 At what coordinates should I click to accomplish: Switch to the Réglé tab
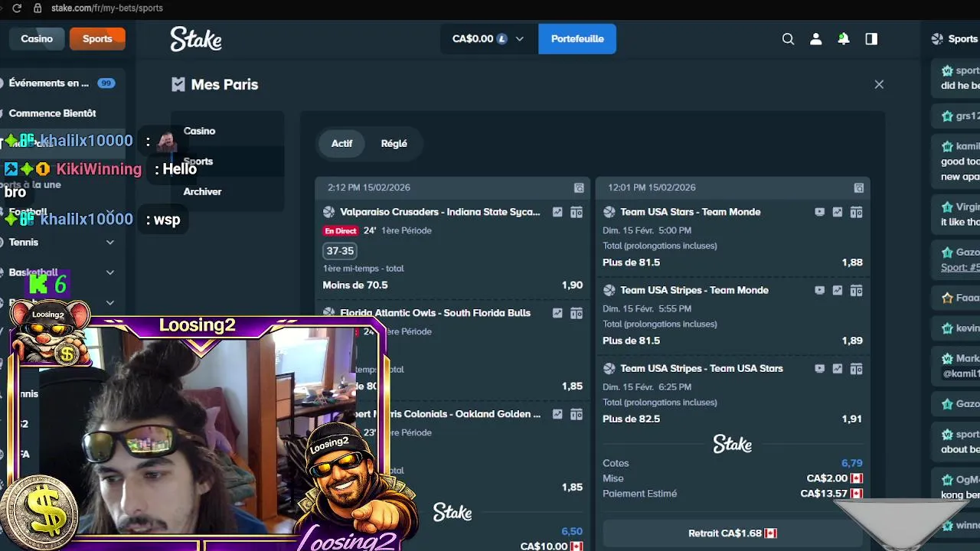click(394, 143)
